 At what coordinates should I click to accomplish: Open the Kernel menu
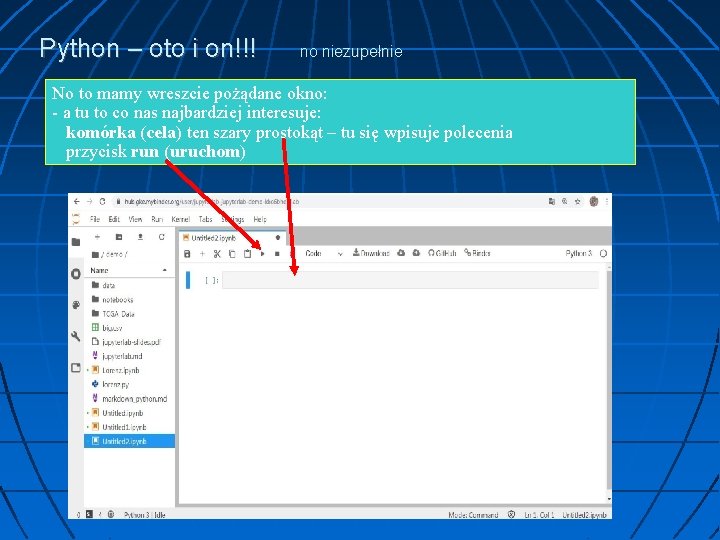(180, 219)
